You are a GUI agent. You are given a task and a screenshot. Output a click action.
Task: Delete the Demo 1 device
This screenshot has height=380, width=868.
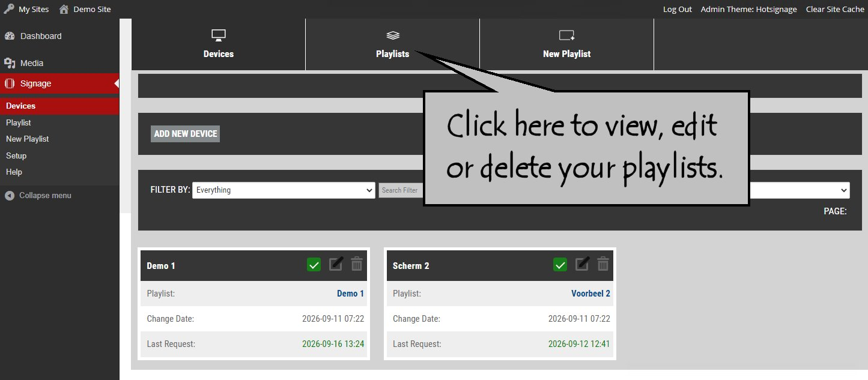click(x=357, y=264)
